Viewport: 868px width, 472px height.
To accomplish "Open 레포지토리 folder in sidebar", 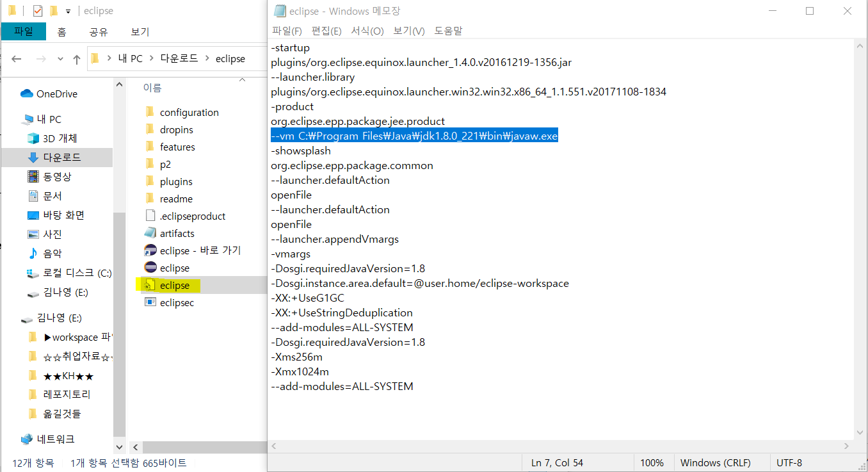I will (67, 395).
